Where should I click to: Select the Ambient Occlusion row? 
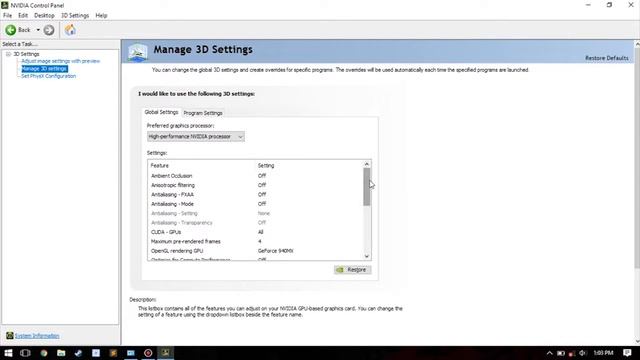pos(256,176)
